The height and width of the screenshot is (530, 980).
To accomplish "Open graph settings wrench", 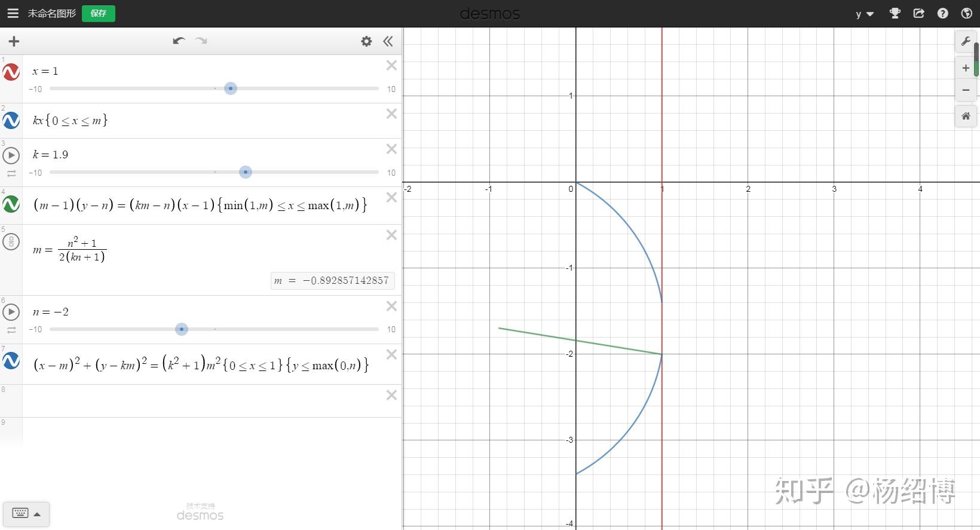I will pos(966,41).
